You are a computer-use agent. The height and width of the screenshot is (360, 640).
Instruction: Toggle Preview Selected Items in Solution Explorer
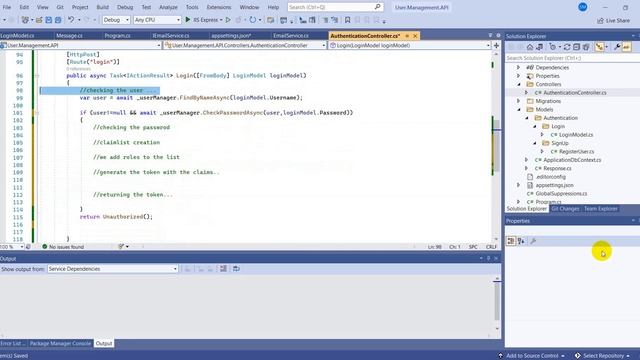coord(626,47)
